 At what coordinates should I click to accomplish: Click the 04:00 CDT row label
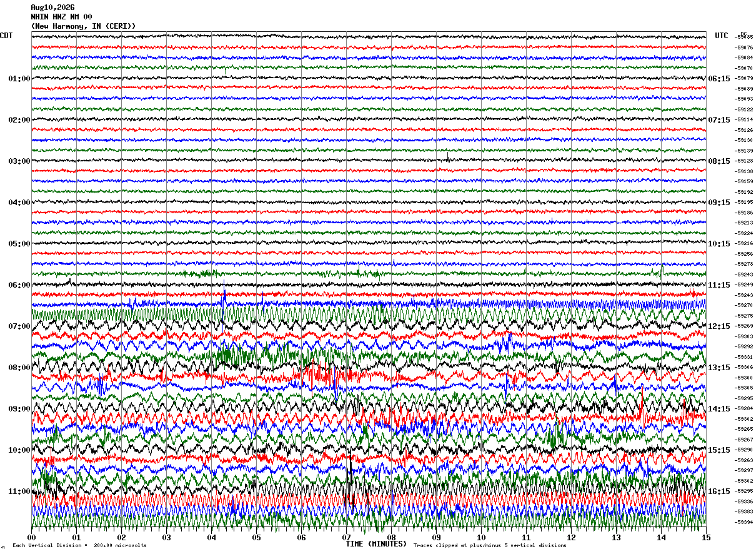click(19, 203)
